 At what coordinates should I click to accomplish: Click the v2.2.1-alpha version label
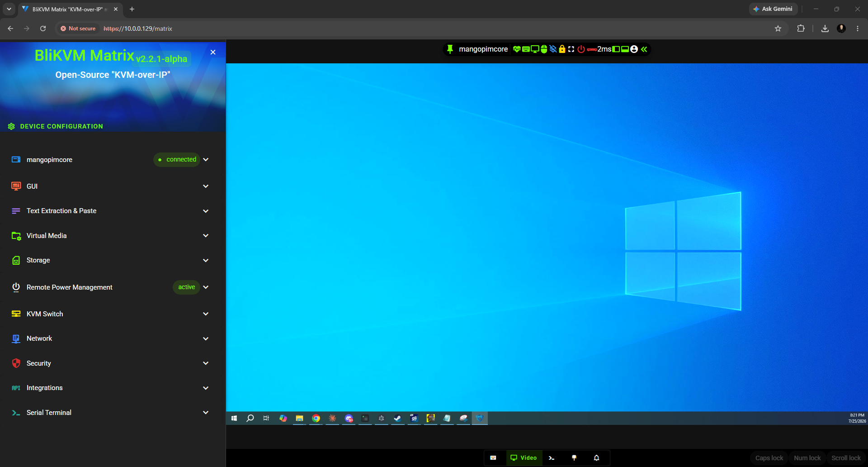tap(161, 59)
